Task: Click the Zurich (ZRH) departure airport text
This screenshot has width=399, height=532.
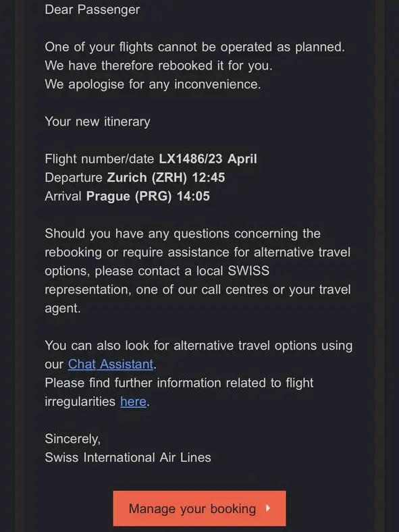Action: [x=147, y=178]
